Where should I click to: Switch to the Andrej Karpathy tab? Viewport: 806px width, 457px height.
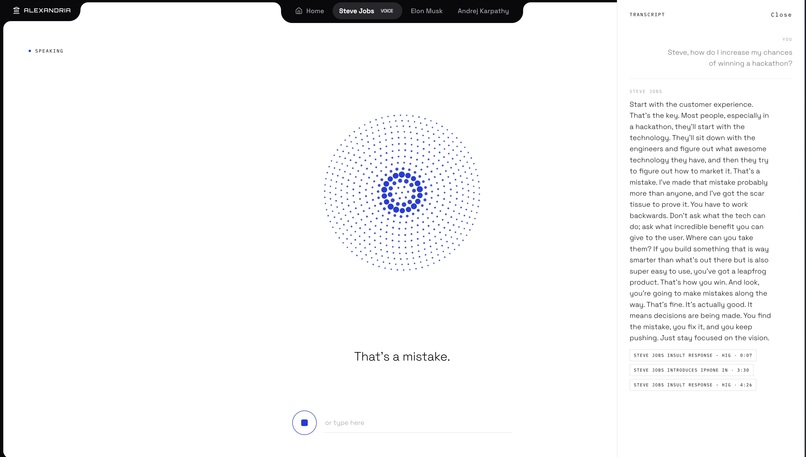click(483, 11)
